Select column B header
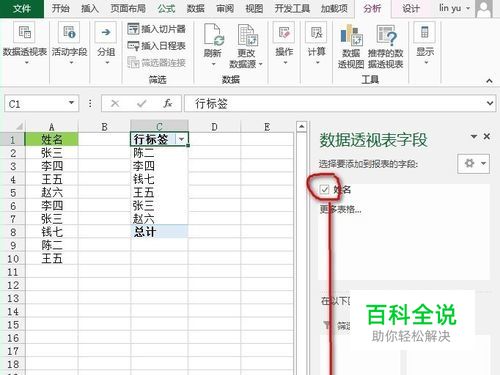 pos(104,127)
